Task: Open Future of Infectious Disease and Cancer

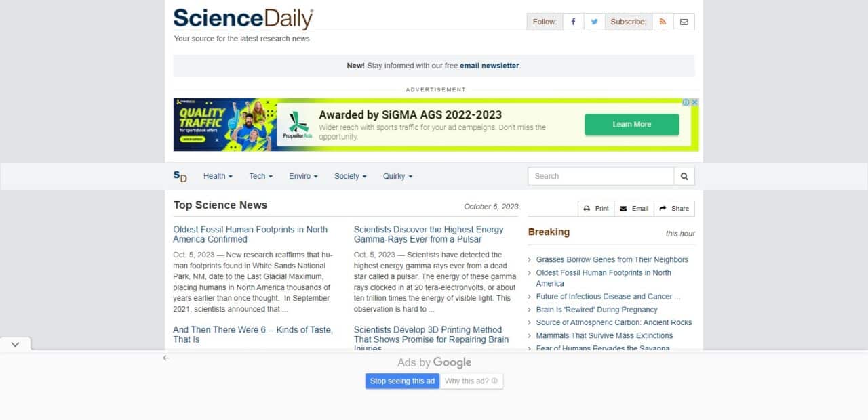Action: click(x=608, y=297)
